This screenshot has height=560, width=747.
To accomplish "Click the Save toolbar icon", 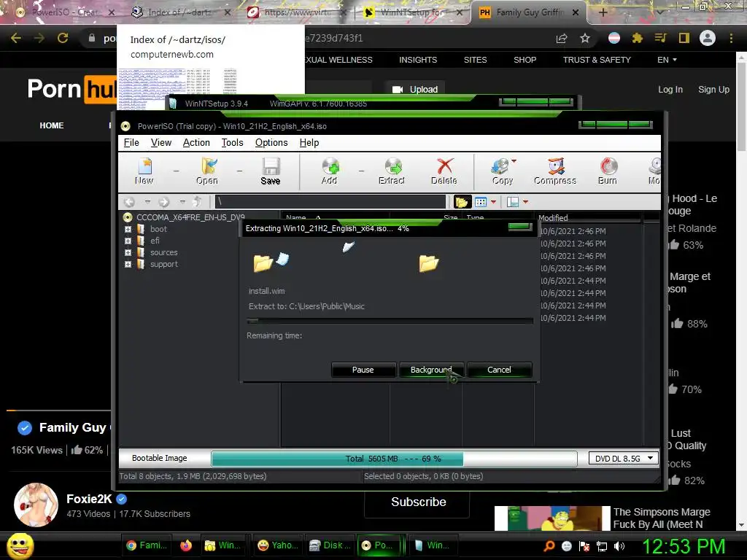I will click(x=271, y=171).
